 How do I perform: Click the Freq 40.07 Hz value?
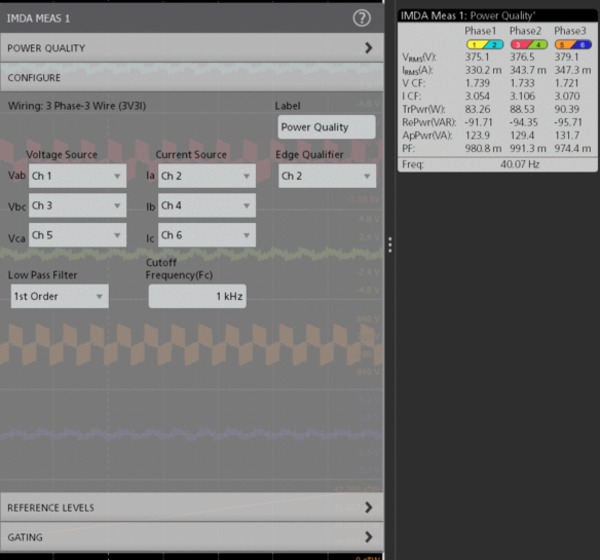coord(520,164)
